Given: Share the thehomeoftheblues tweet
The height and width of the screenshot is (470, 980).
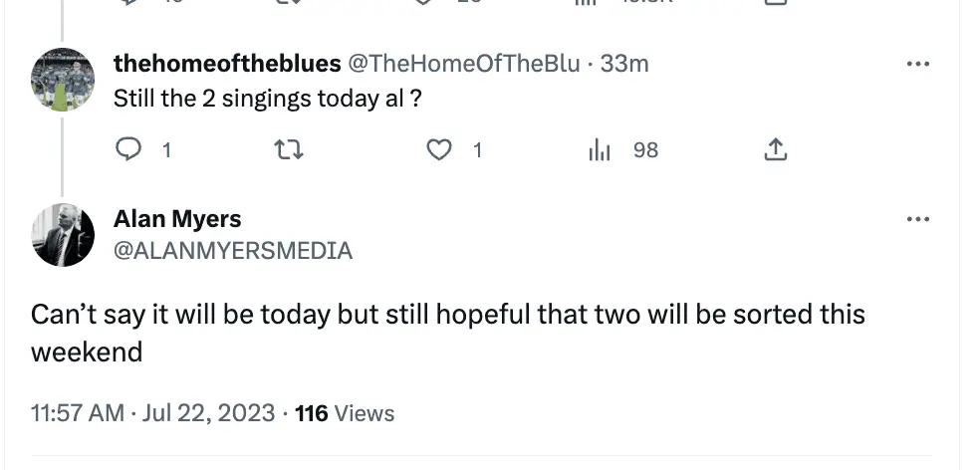Looking at the screenshot, I should tap(776, 150).
